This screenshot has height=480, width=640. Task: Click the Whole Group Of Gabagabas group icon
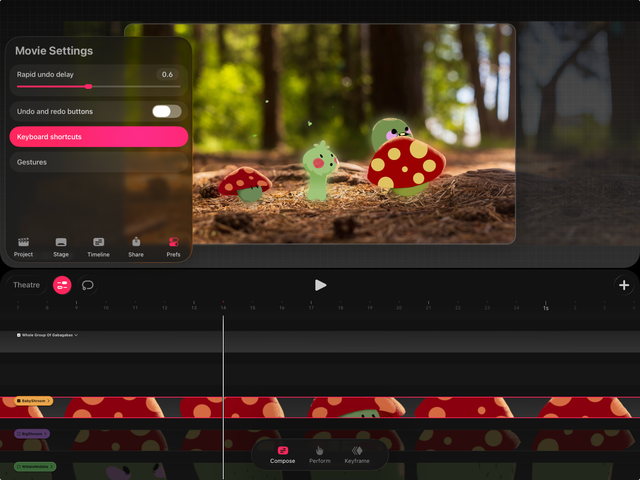pos(18,335)
